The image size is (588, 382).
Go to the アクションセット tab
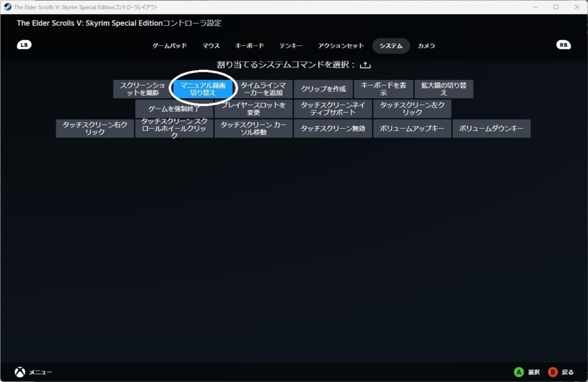coord(341,46)
